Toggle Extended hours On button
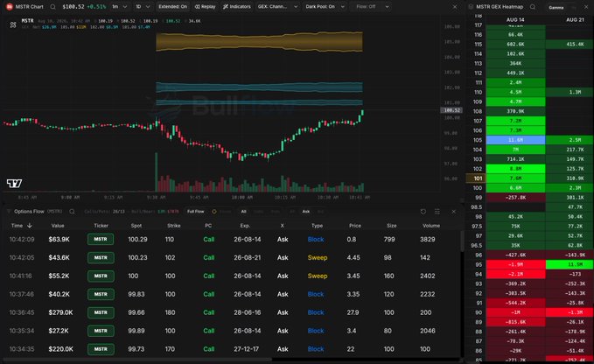The width and height of the screenshot is (594, 364). [x=172, y=7]
